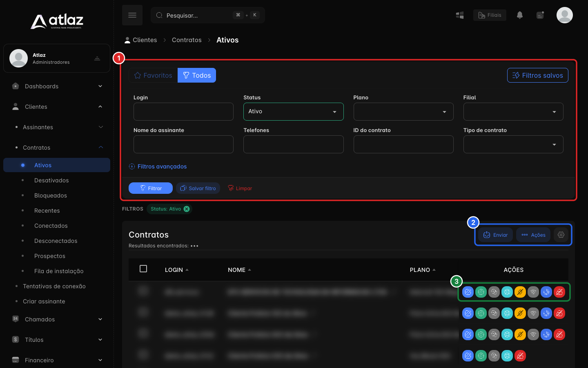Screen dimensions: 588x368
Task: Click yellow unlink icon in first contract row
Action: tap(520, 292)
